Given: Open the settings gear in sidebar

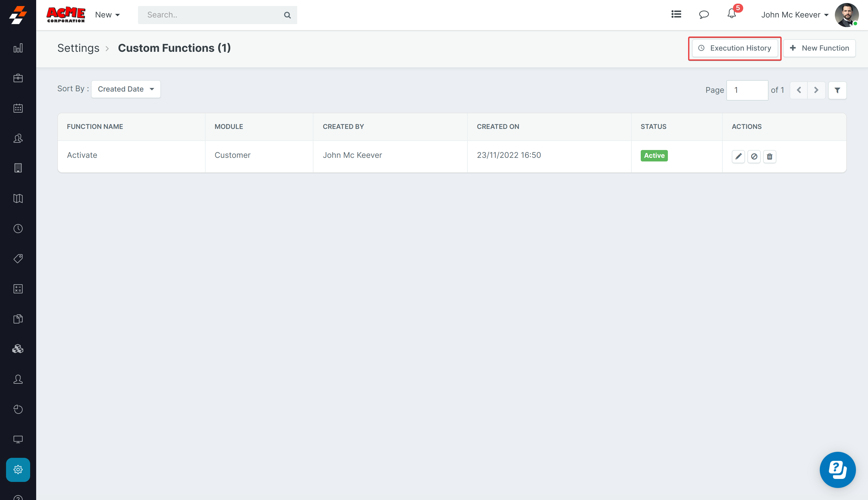Looking at the screenshot, I should tap(18, 470).
